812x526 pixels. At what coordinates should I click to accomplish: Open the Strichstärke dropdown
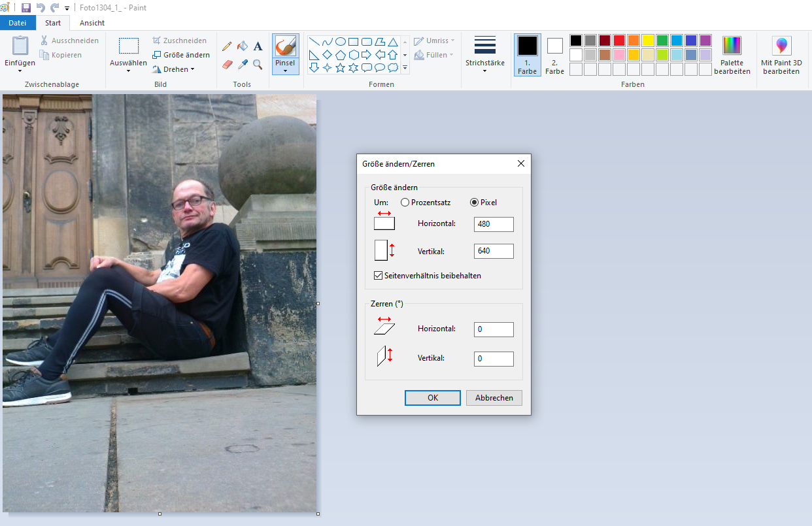[x=484, y=71]
